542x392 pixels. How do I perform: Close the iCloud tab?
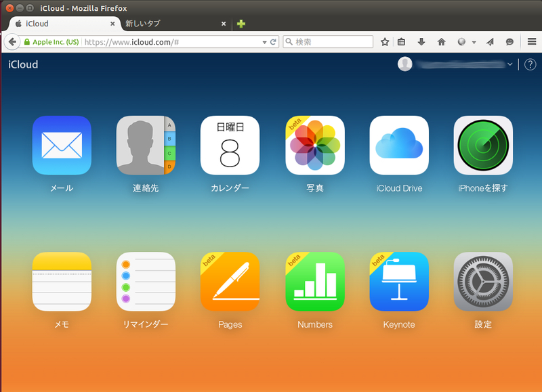[112, 24]
